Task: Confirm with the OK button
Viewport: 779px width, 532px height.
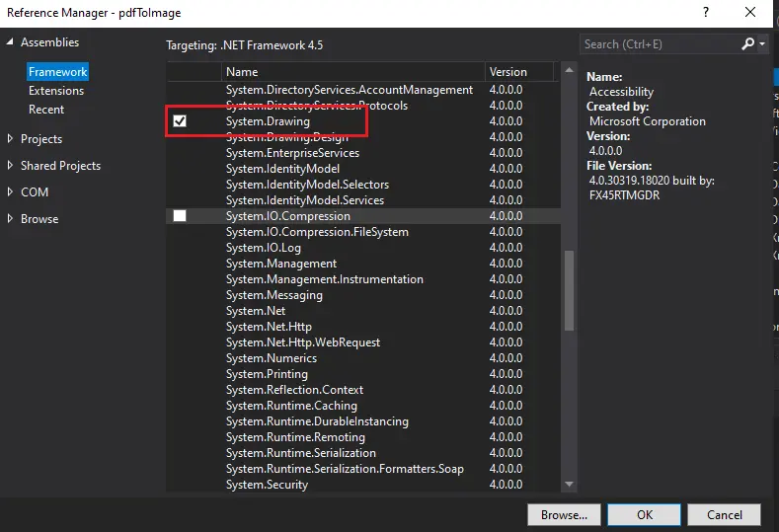Action: [645, 514]
